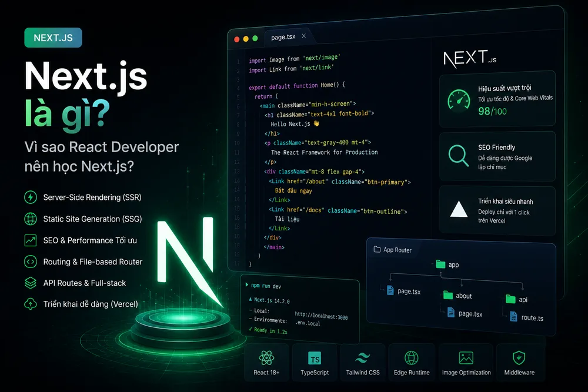Click the 'API Routes & Full-stack' text
Image resolution: width=588 pixels, height=392 pixels.
pyautogui.click(x=84, y=283)
